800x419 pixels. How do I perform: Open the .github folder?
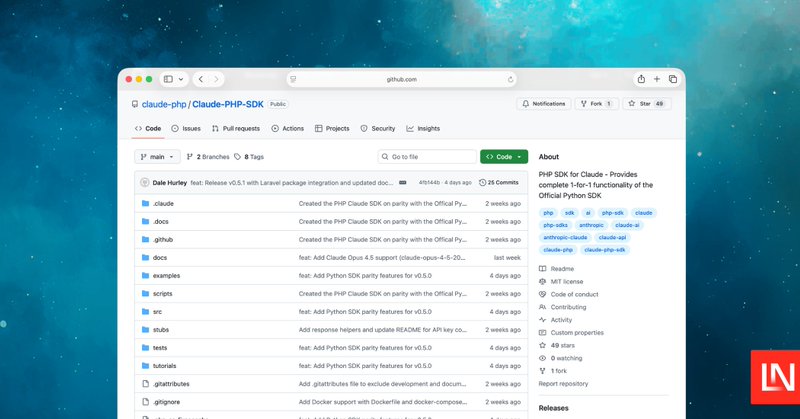(163, 239)
